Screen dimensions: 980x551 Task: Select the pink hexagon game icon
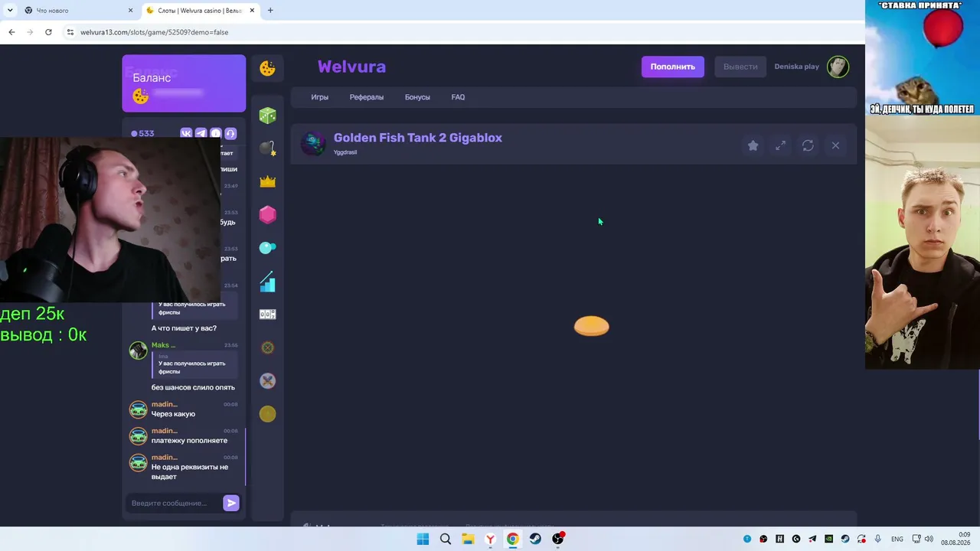tap(267, 214)
